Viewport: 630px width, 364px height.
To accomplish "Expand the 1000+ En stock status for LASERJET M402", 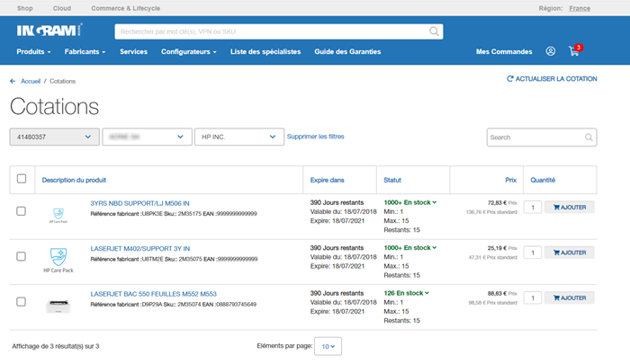I will click(x=410, y=248).
